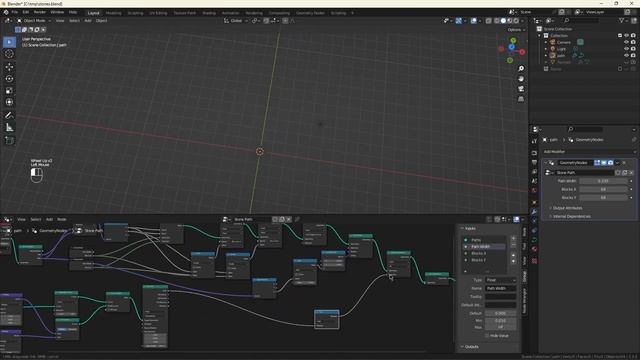Image resolution: width=640 pixels, height=360 pixels.
Task: Click the viewport zoom magnifier icon
Action: pyautogui.click(x=521, y=69)
